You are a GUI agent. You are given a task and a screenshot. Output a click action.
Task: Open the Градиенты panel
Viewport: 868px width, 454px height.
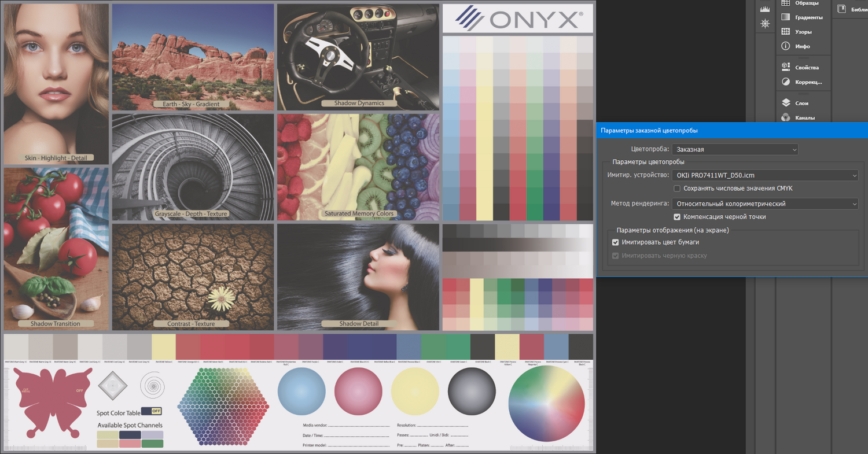(x=803, y=17)
